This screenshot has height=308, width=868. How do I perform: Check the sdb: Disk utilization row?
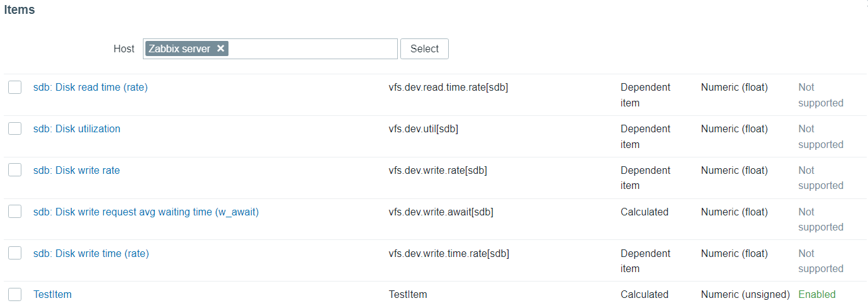tap(15, 129)
